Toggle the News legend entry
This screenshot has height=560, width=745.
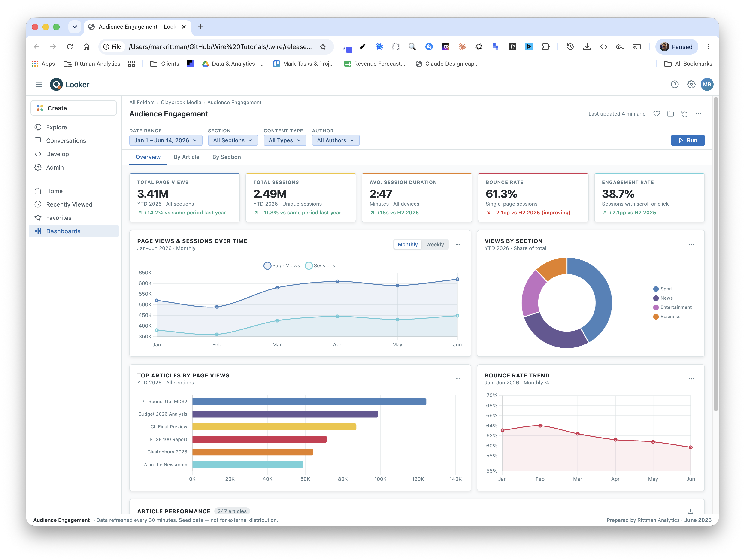point(663,298)
